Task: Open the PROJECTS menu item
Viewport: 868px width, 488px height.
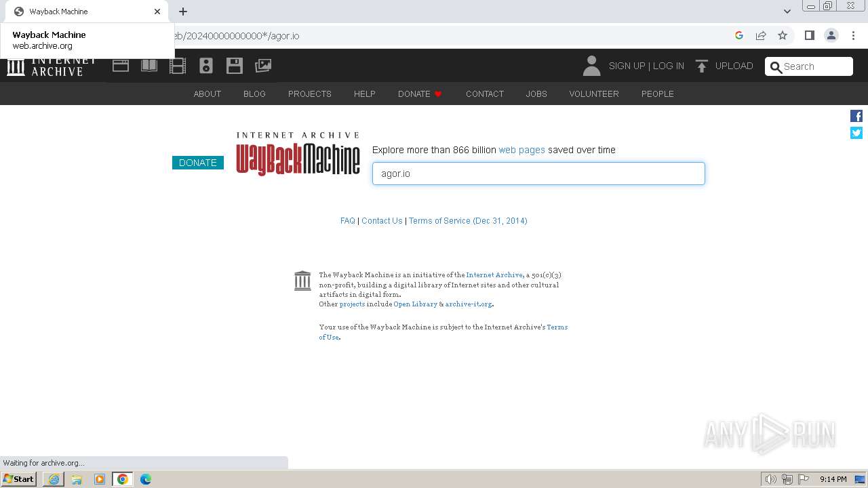Action: coord(310,94)
